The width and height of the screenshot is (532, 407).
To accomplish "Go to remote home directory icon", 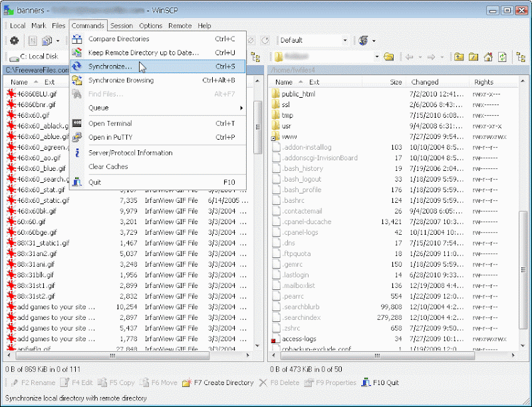I will [488, 57].
